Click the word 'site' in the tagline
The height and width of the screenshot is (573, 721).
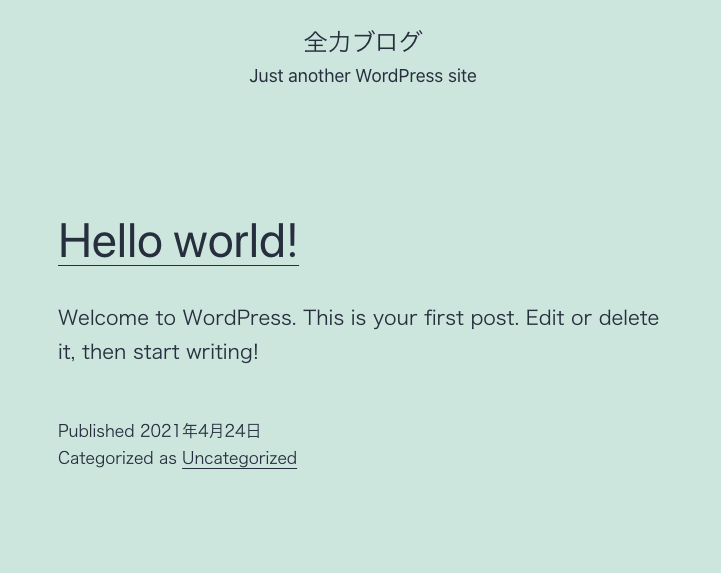click(462, 76)
